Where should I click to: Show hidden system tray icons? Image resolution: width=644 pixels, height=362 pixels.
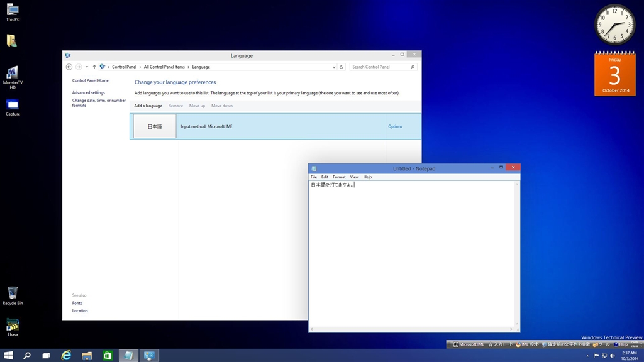click(x=587, y=356)
